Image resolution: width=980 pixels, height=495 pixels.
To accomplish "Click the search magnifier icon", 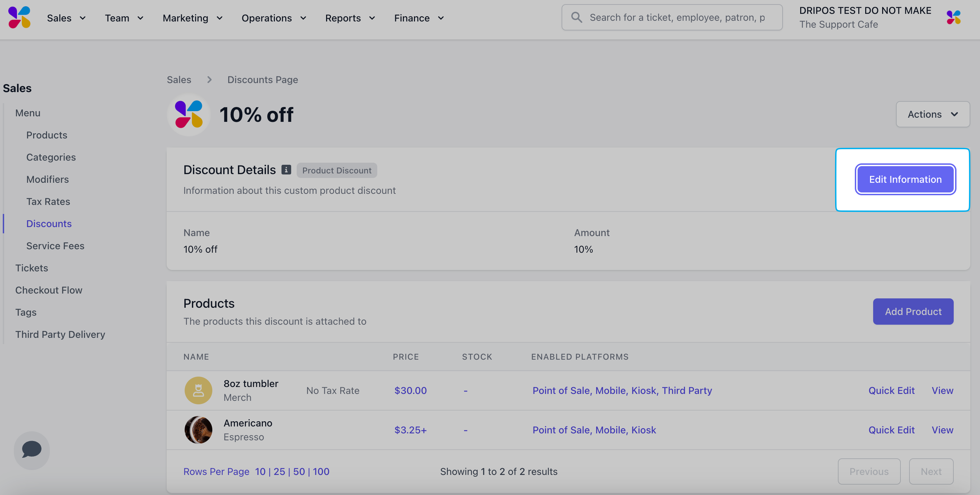I will [x=576, y=18].
